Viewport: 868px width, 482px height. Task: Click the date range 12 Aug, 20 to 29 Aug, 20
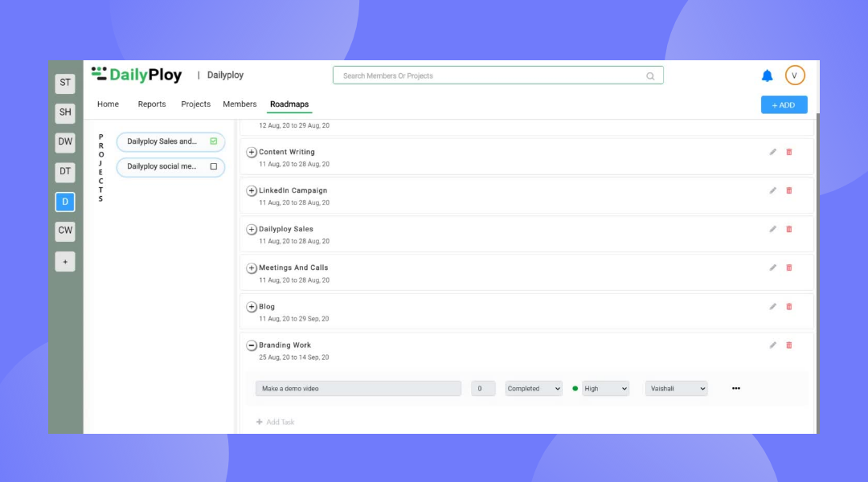[x=294, y=125]
